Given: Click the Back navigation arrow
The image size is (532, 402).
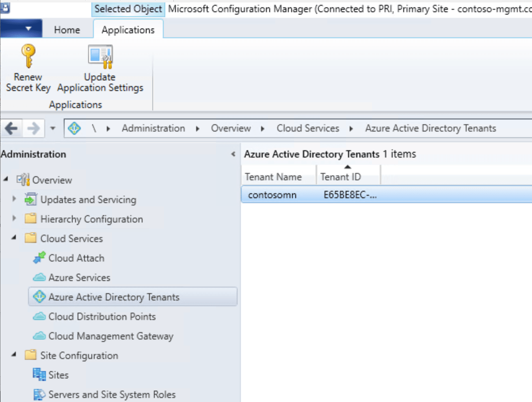Looking at the screenshot, I should 11,128.
